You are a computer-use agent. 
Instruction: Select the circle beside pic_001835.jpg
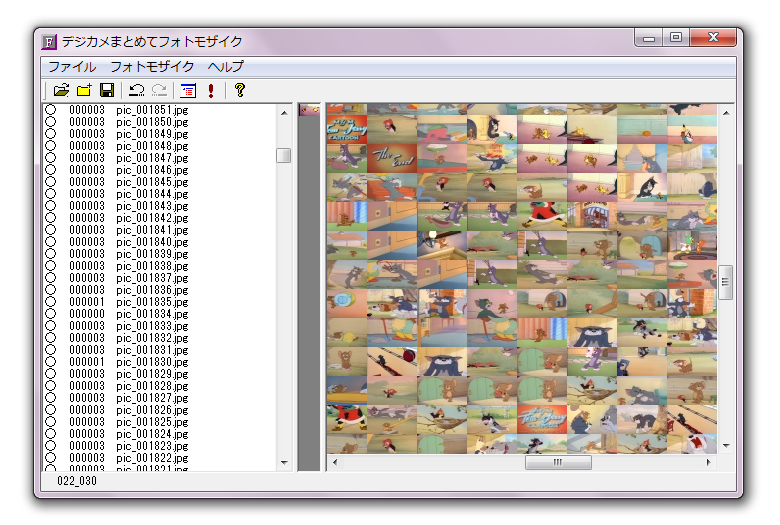51,302
